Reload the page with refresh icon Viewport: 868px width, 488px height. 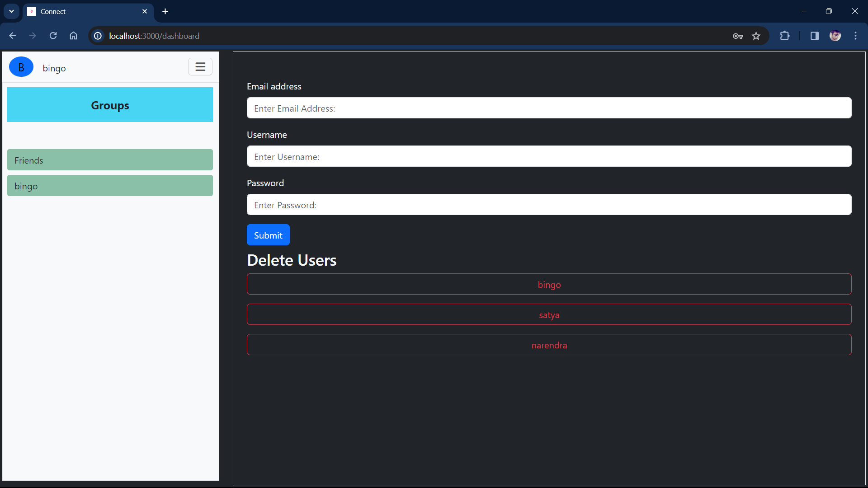[53, 36]
